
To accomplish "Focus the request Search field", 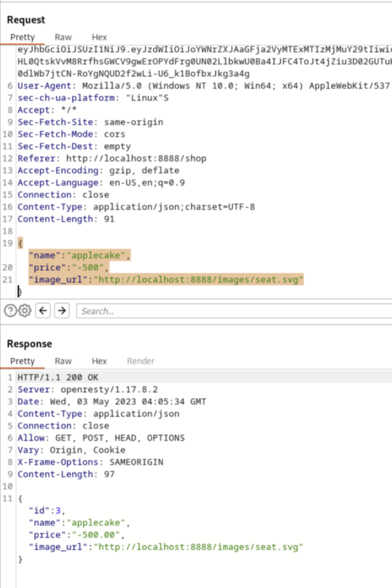I will [x=234, y=311].
